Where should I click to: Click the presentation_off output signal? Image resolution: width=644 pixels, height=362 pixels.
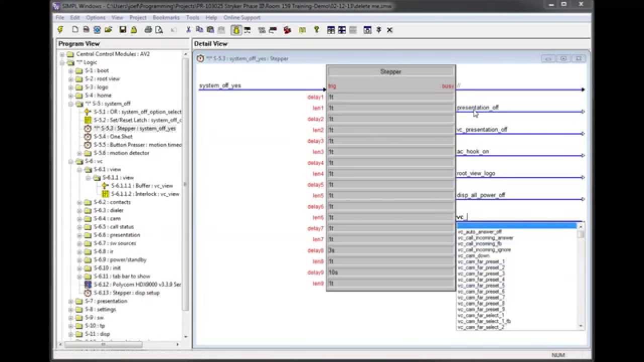477,108
